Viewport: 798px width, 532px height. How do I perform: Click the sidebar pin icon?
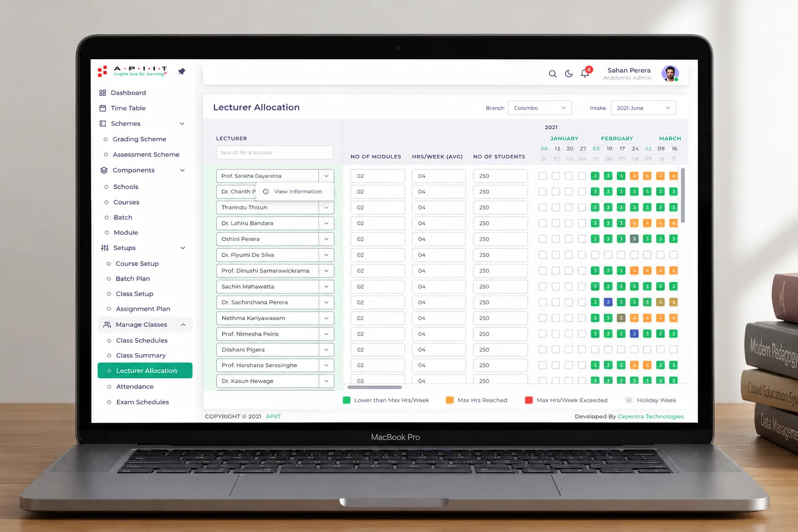coord(181,71)
